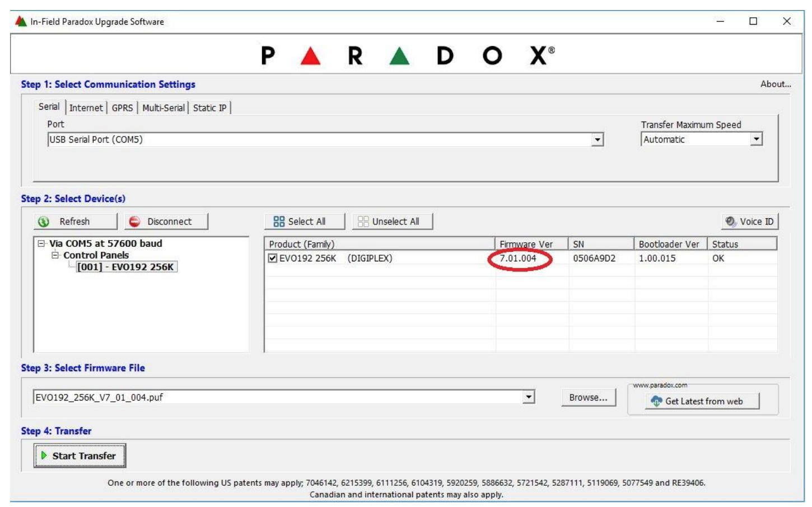Click the SN column header
Viewport: 812px width, 507px height.
tap(601, 244)
